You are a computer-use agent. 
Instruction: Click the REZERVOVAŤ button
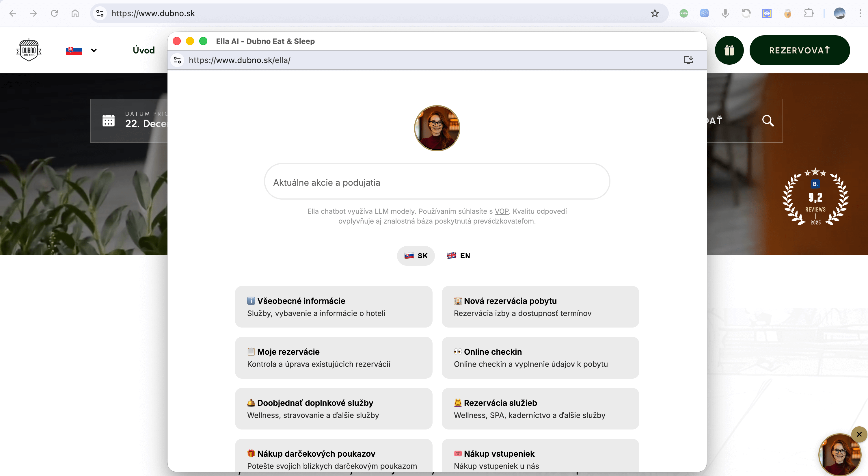(799, 50)
